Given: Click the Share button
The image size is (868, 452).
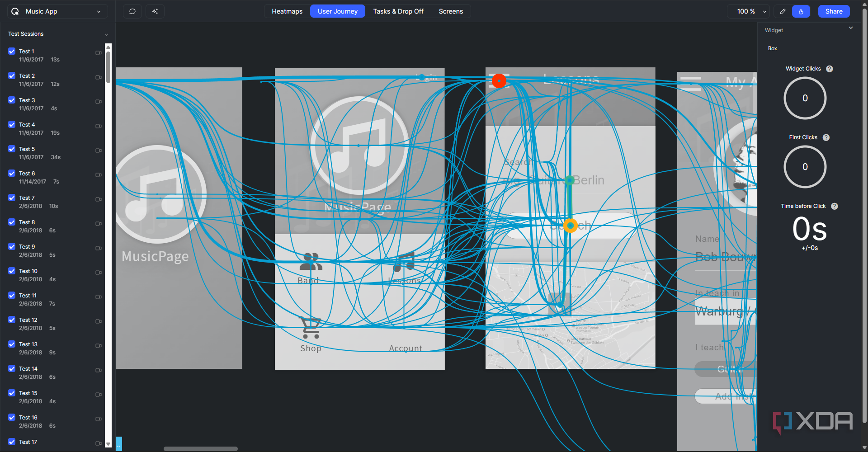Looking at the screenshot, I should click(x=834, y=11).
